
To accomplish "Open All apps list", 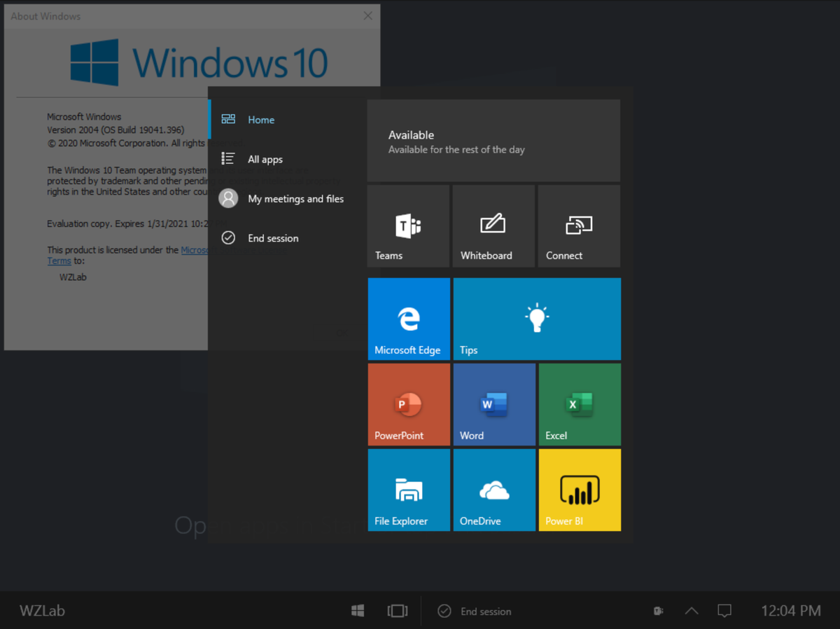I will (287, 159).
